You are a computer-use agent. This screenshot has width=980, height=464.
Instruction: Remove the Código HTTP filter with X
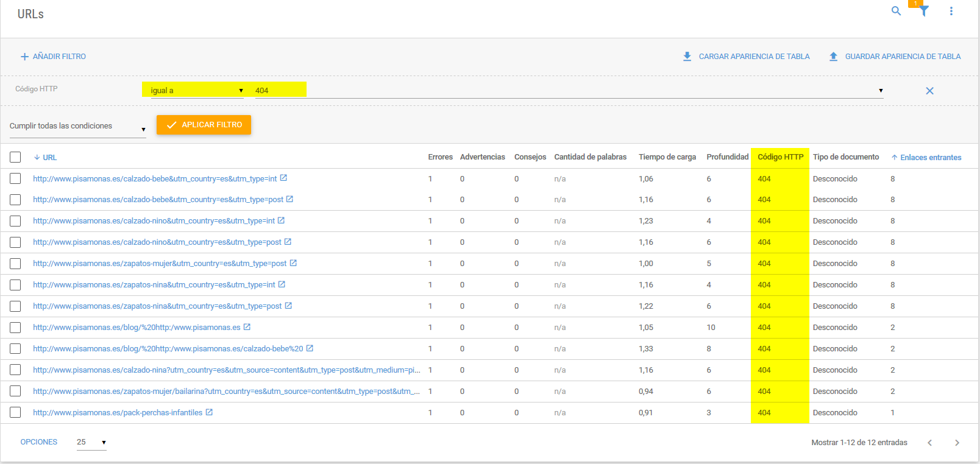pyautogui.click(x=929, y=91)
